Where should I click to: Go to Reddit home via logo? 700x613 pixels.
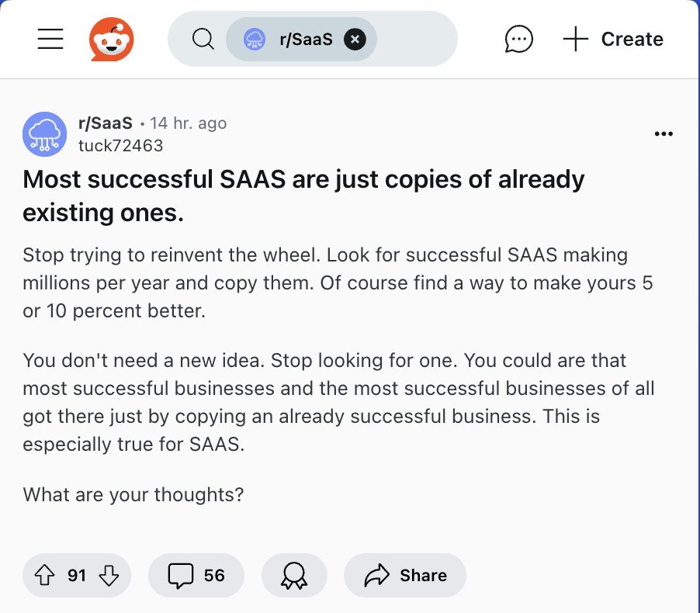click(x=112, y=40)
